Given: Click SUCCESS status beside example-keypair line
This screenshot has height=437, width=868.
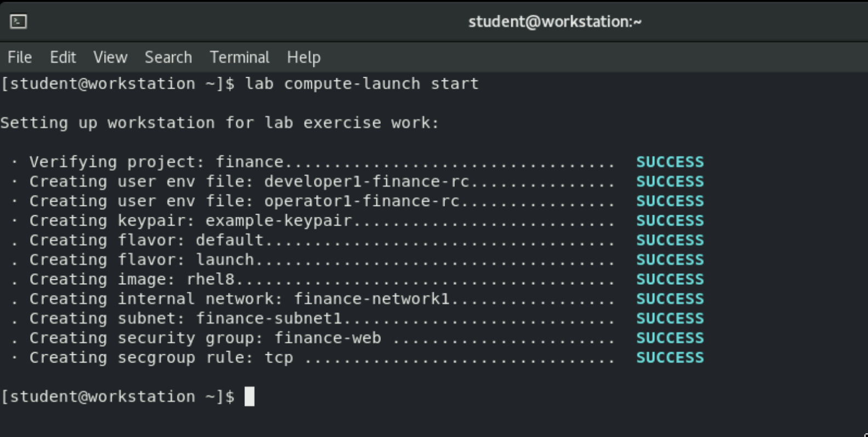Looking at the screenshot, I should (x=670, y=221).
